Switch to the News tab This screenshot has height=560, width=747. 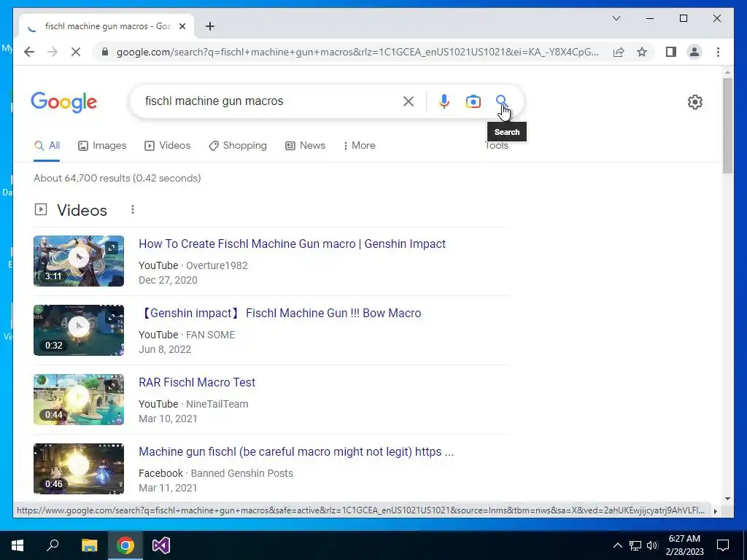pyautogui.click(x=305, y=146)
